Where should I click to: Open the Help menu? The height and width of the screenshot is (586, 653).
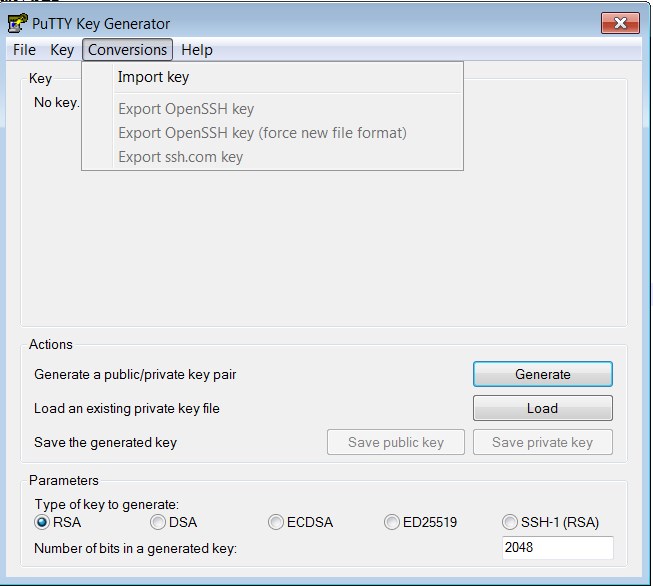197,50
